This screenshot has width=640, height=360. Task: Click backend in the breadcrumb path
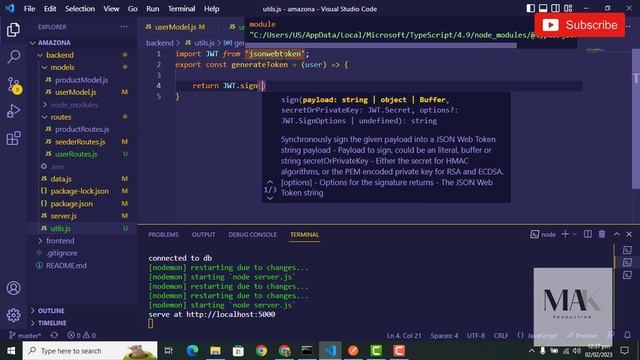[x=160, y=43]
